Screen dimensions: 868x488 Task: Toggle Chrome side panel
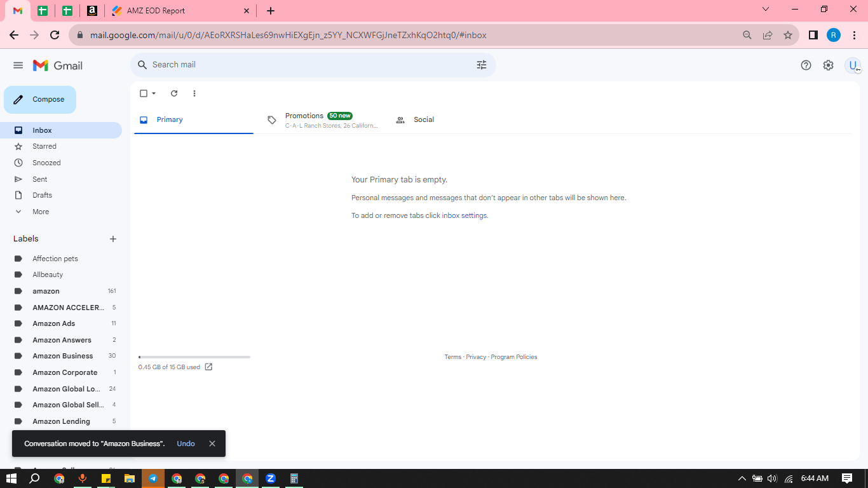[813, 35]
